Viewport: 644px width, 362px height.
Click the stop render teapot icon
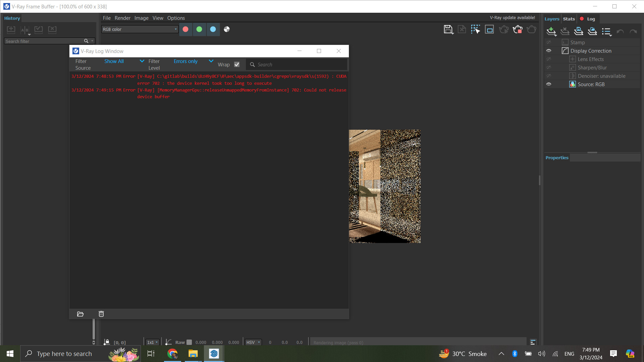(x=518, y=29)
